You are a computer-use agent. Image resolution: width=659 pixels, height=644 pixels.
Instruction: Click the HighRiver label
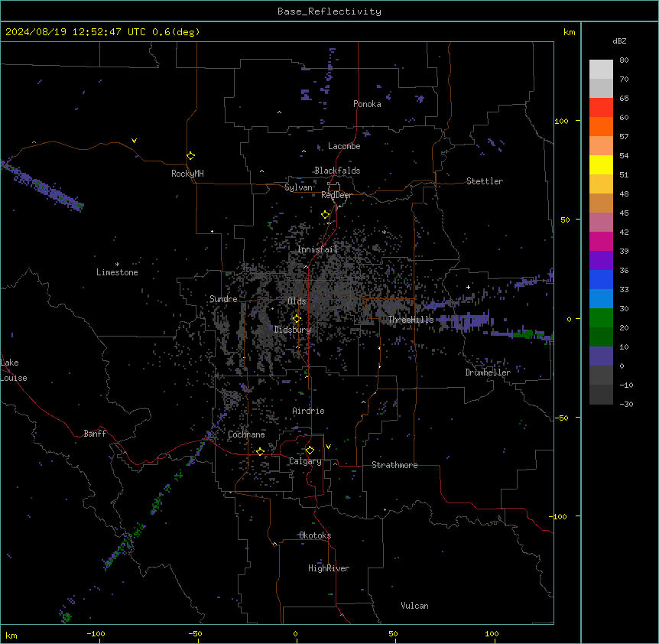coord(329,568)
